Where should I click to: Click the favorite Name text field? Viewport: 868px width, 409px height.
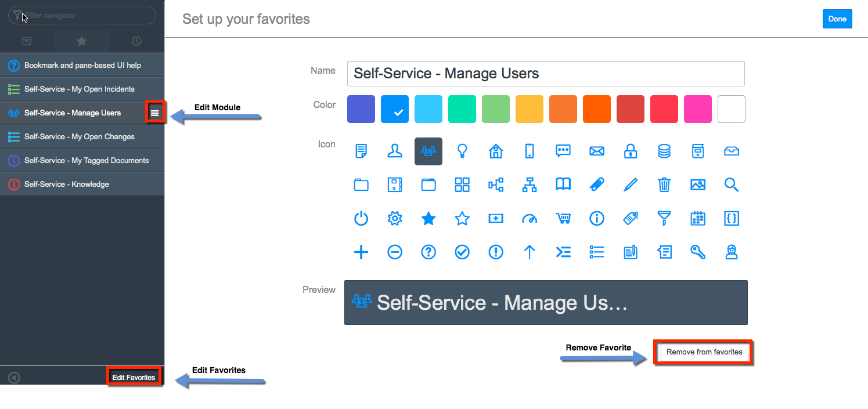tap(546, 74)
